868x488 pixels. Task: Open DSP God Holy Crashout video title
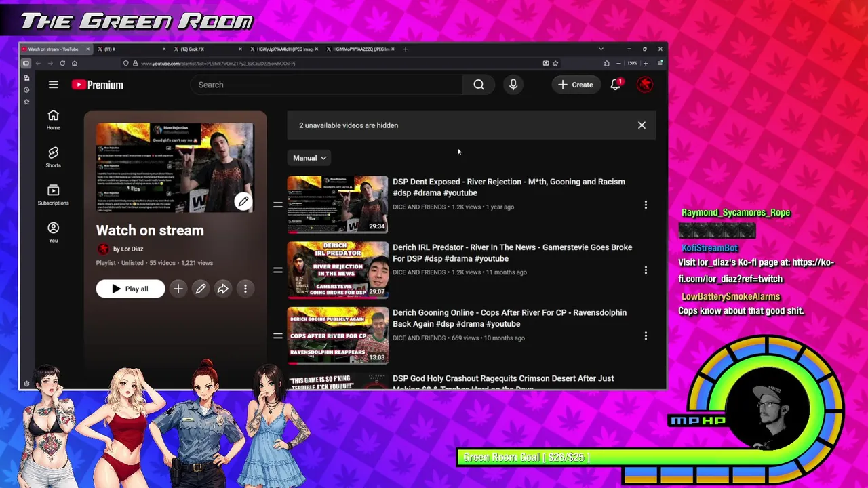click(503, 382)
